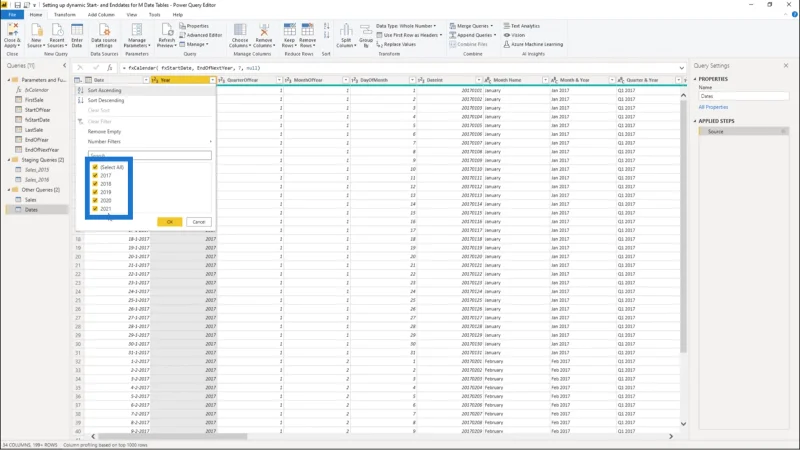800x450 pixels.
Task: Open the Advanced Editor
Action: (201, 35)
